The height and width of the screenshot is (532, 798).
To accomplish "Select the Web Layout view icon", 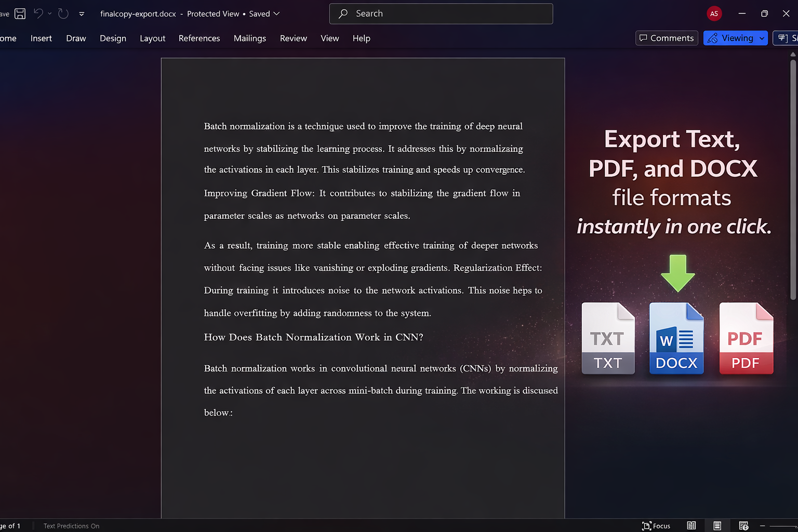I will (744, 526).
